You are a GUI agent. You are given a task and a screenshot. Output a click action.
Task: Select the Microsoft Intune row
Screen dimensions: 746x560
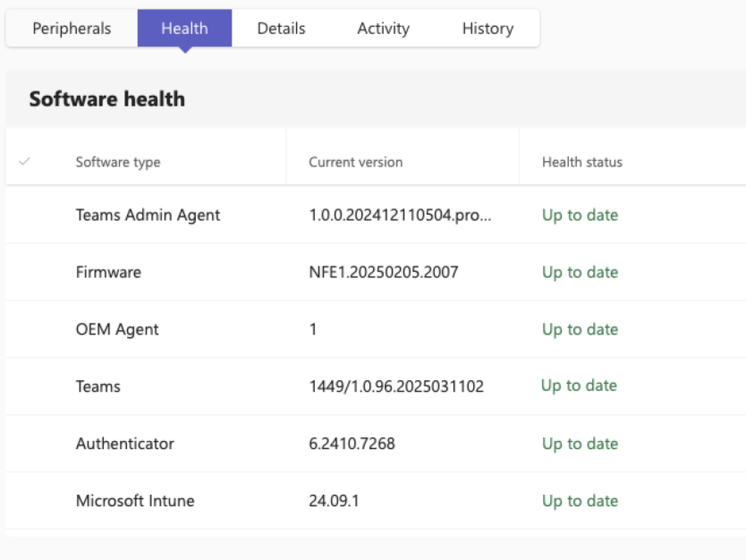[x=134, y=501]
